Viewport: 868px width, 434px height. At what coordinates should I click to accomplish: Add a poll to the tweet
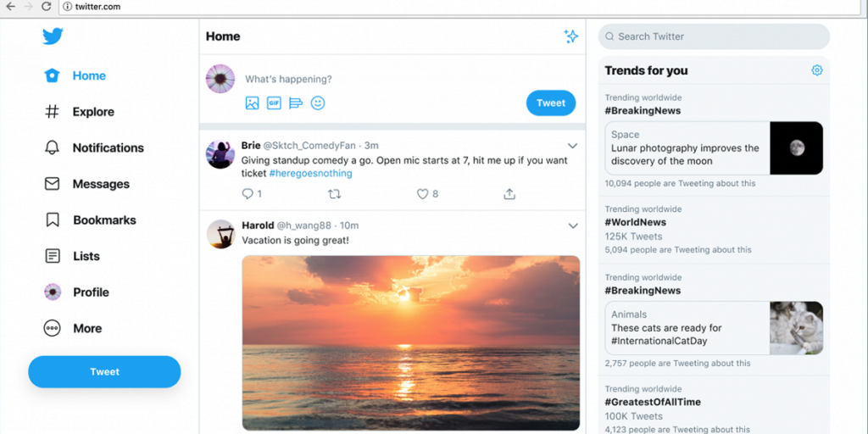point(296,103)
